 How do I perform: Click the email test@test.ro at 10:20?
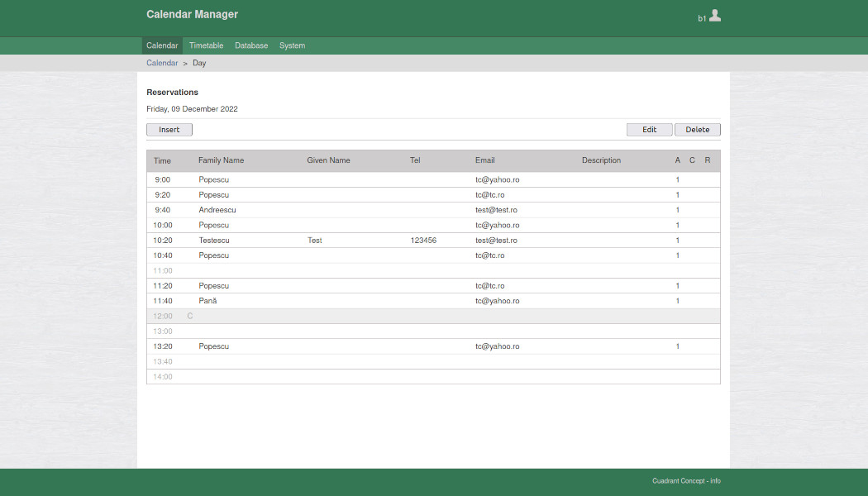(x=496, y=241)
